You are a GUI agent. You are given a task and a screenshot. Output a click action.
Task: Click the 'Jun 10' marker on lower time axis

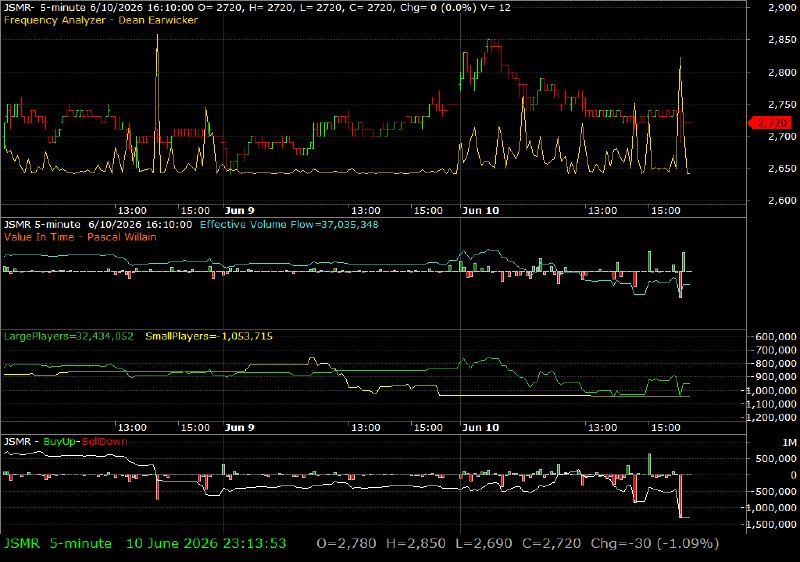tap(481, 427)
